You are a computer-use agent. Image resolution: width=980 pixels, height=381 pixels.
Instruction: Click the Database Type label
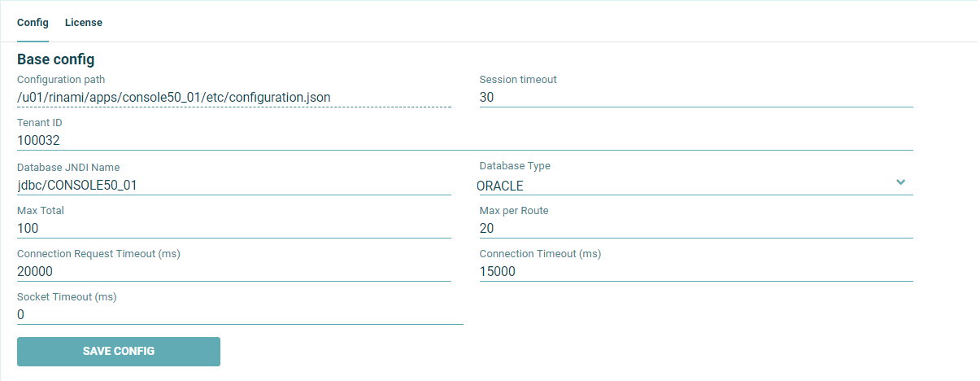515,166
